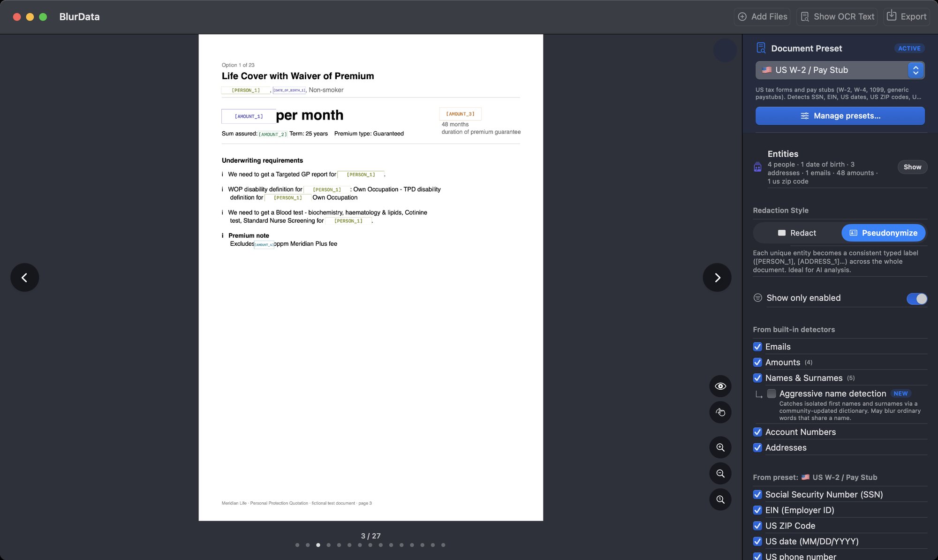This screenshot has height=560, width=938.
Task: Open the US W-2 / Pay Stub preset dropdown
Action: pyautogui.click(x=840, y=70)
